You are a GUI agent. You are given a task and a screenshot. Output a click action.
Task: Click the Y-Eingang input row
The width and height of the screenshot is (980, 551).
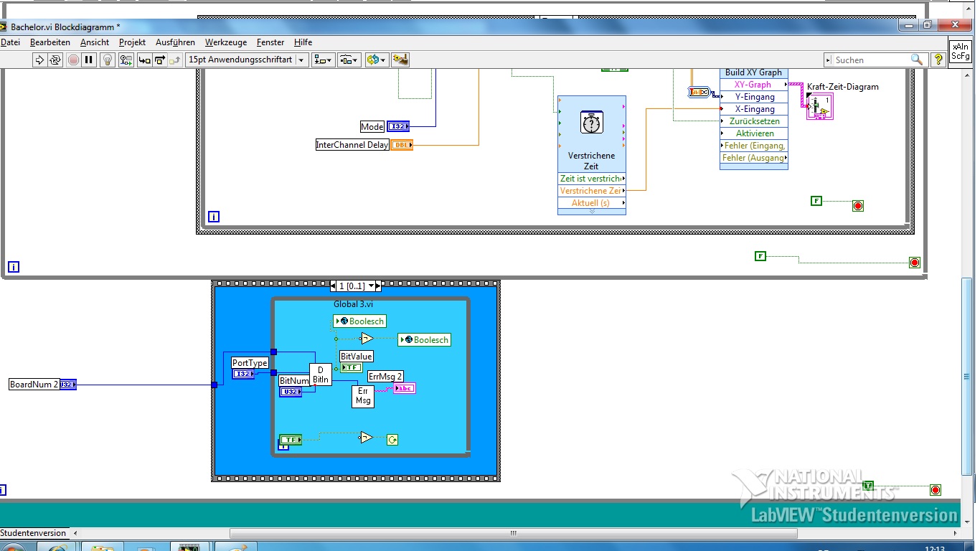coord(753,97)
